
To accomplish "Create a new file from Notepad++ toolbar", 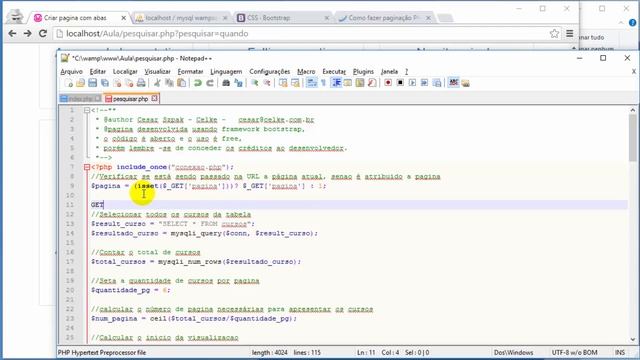I will [x=69, y=83].
